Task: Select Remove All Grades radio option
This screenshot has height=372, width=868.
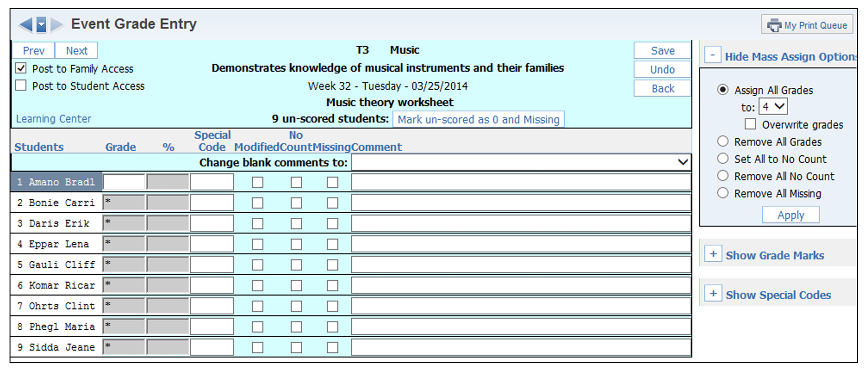Action: click(723, 141)
